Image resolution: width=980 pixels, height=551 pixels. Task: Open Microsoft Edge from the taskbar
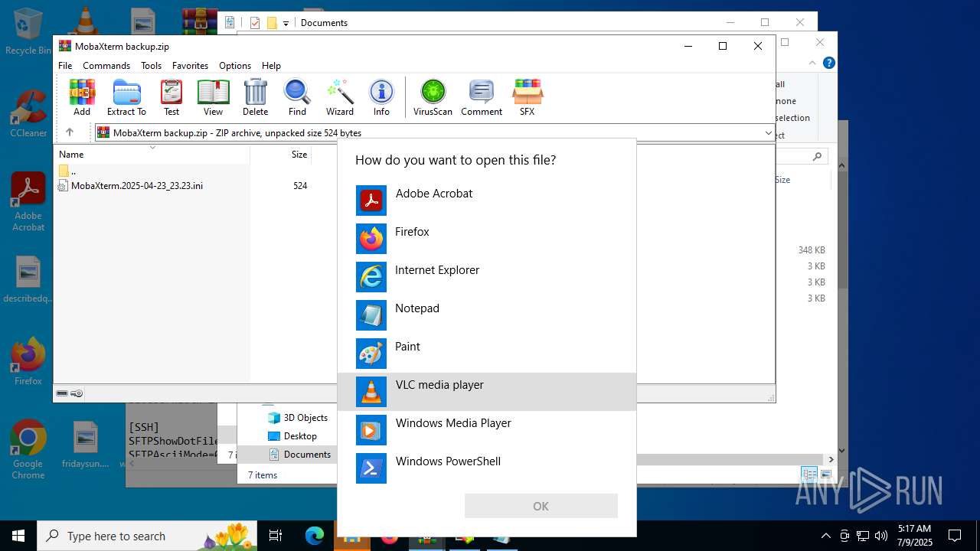coord(315,536)
